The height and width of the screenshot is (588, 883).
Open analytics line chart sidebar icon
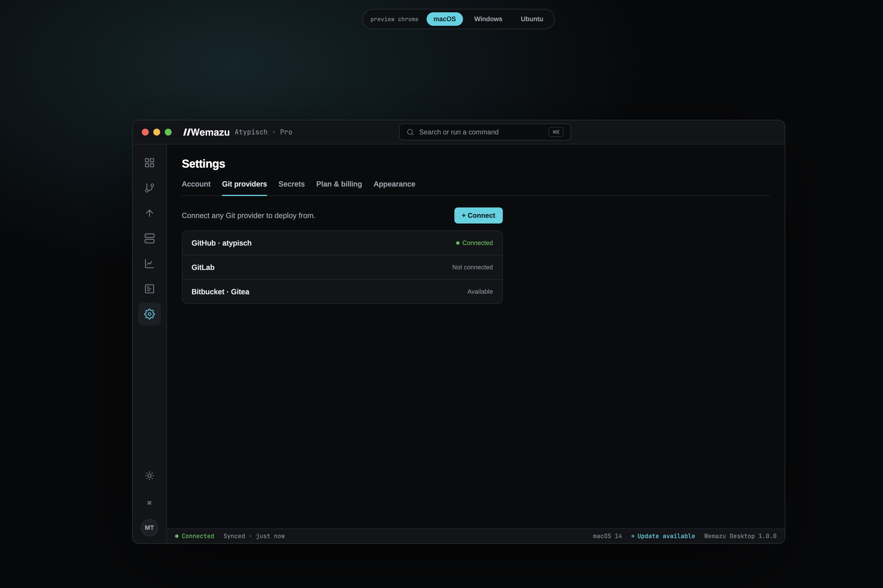(149, 264)
